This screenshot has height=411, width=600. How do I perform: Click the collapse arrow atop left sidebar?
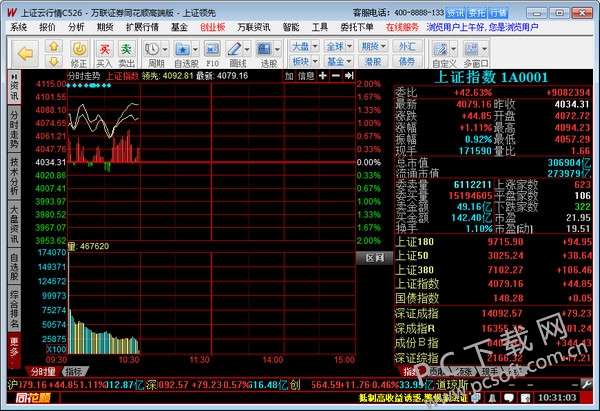(14, 76)
